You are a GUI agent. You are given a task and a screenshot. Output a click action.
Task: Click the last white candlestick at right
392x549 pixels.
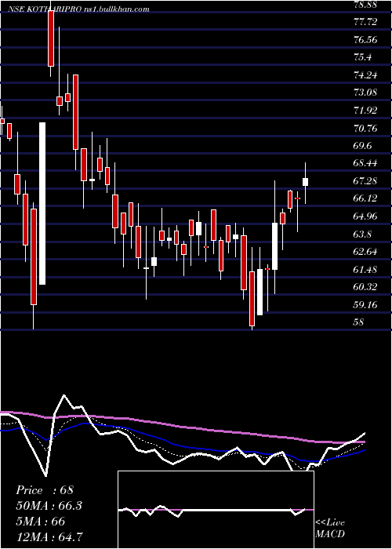tap(305, 182)
